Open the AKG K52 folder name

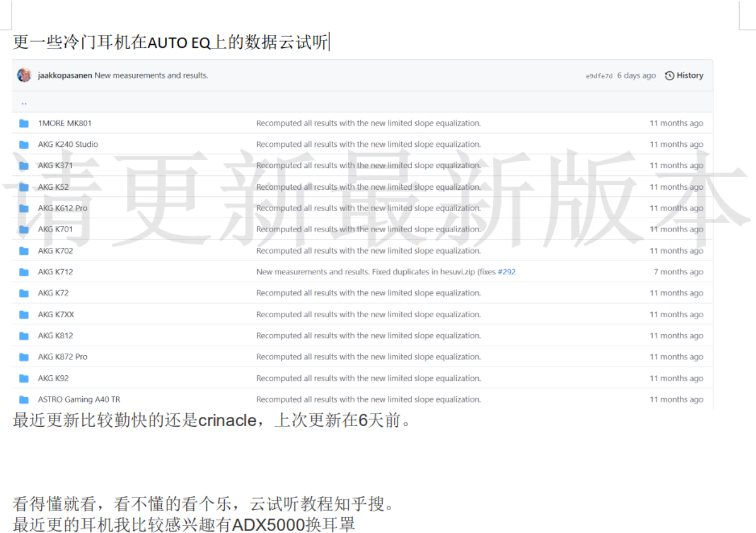point(53,187)
